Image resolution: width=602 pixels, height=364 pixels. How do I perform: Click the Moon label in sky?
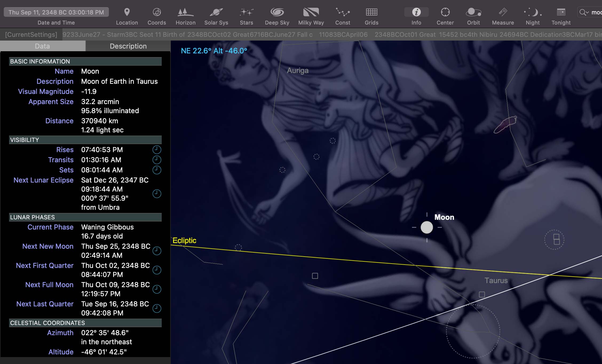(444, 217)
